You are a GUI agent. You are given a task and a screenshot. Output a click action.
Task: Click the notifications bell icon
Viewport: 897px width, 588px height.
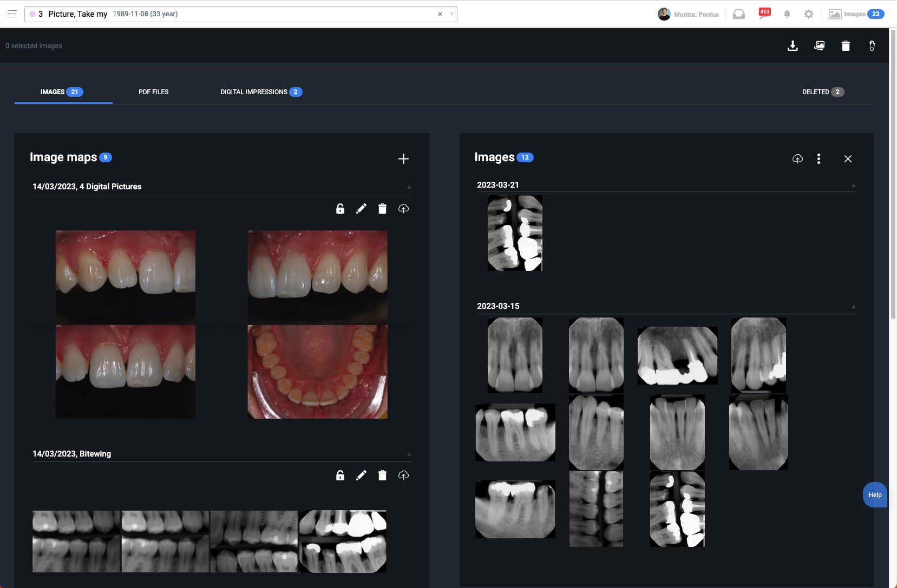click(787, 14)
